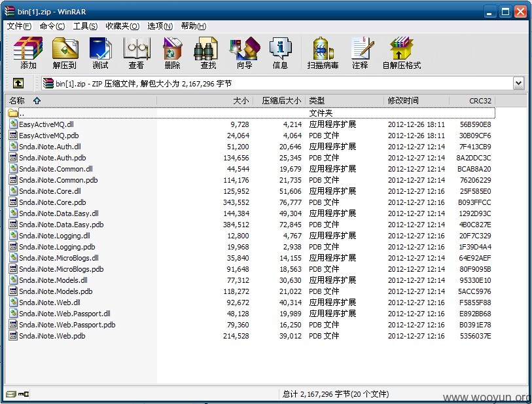Click the WinRAR icon in title bar

pyautogui.click(x=10, y=11)
